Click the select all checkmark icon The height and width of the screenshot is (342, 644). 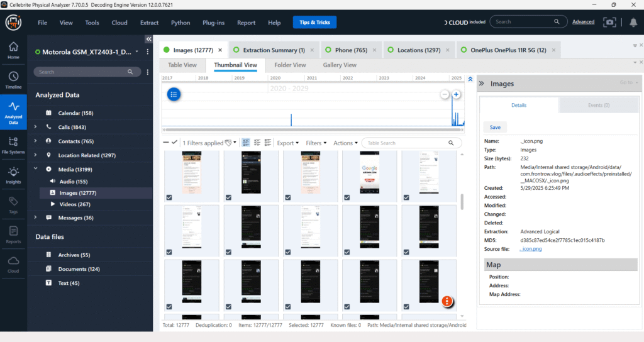[x=175, y=143]
